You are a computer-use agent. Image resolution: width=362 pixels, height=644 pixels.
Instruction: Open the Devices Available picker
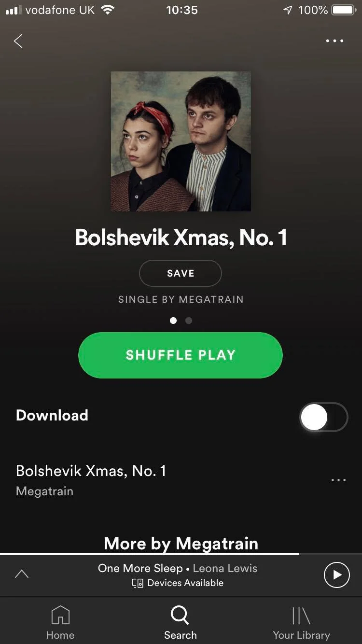point(178,583)
